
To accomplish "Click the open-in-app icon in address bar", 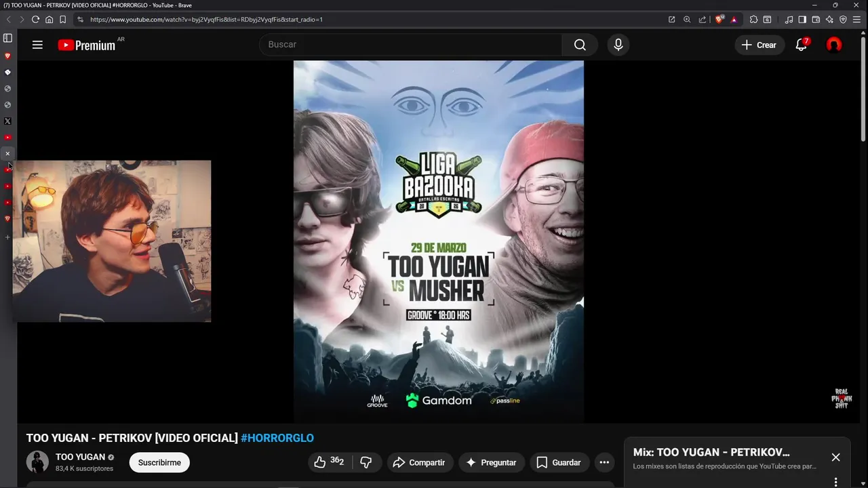I will [671, 20].
